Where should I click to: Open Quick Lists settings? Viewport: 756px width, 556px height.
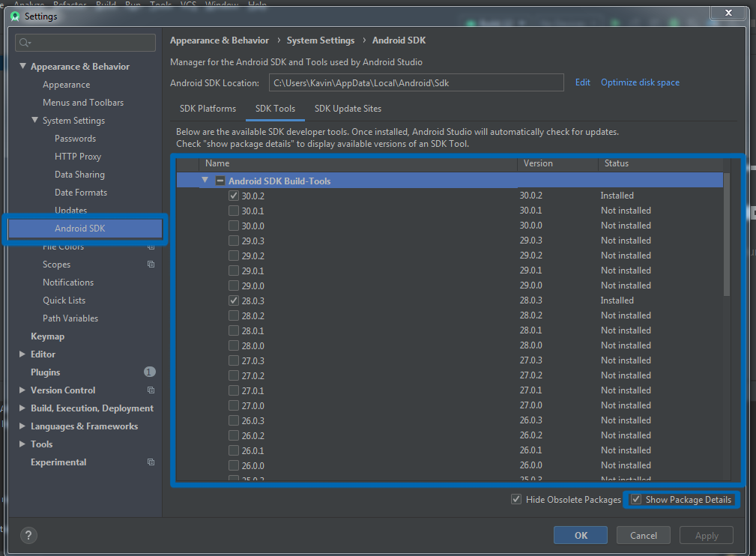64,300
